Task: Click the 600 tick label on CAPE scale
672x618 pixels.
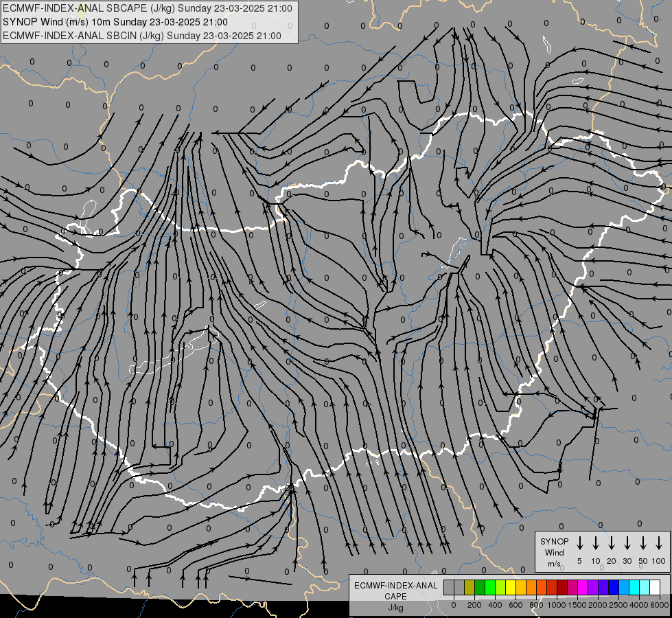Action: pos(515,605)
